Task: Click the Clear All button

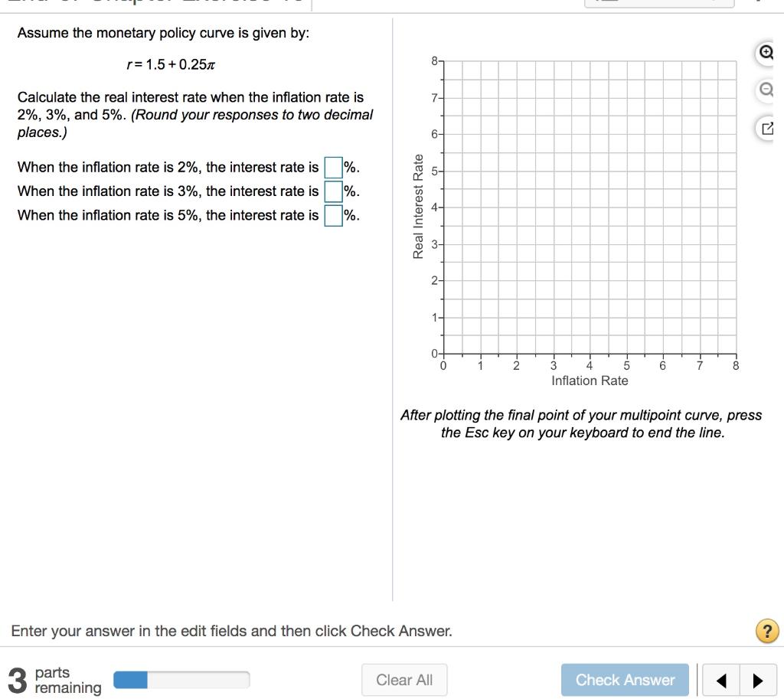Action: point(404,679)
